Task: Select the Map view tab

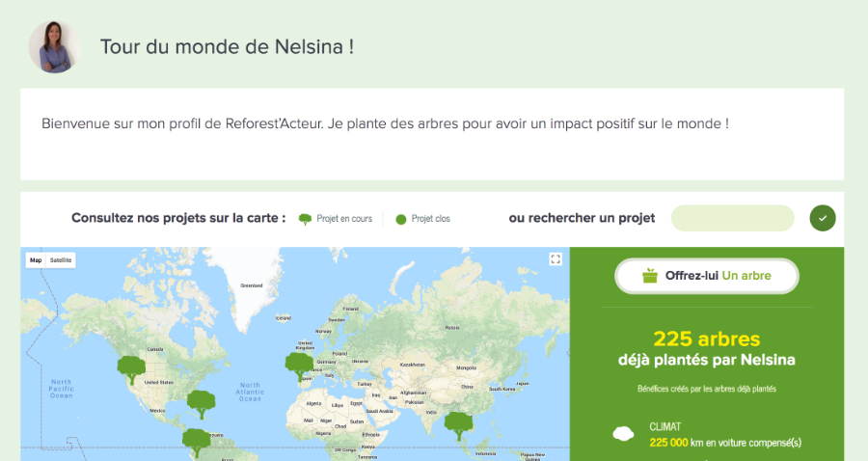Action: point(36,259)
